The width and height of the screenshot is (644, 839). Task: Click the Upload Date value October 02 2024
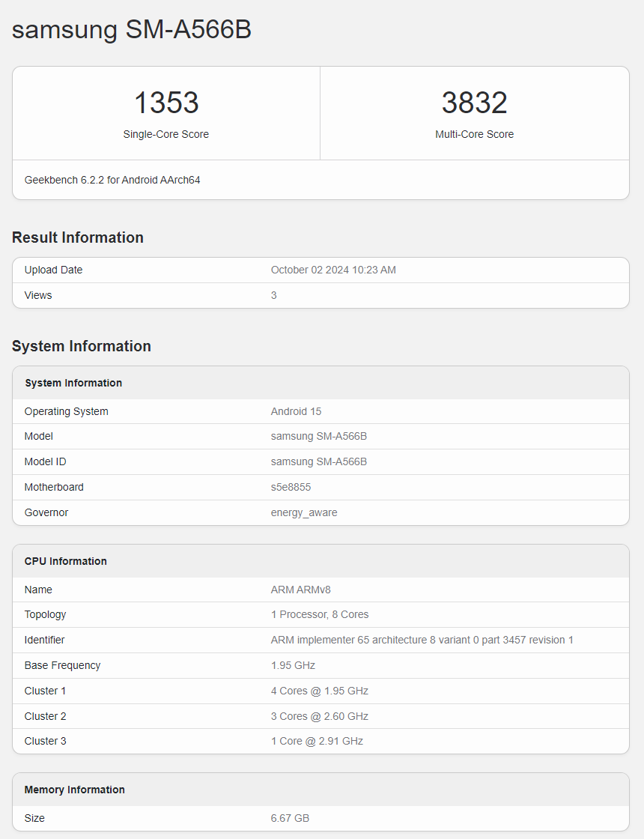point(333,270)
